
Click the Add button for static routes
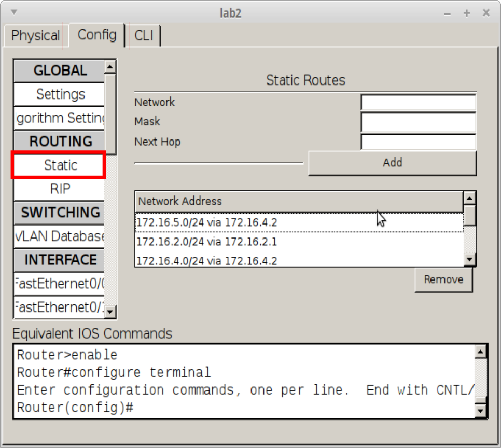392,162
